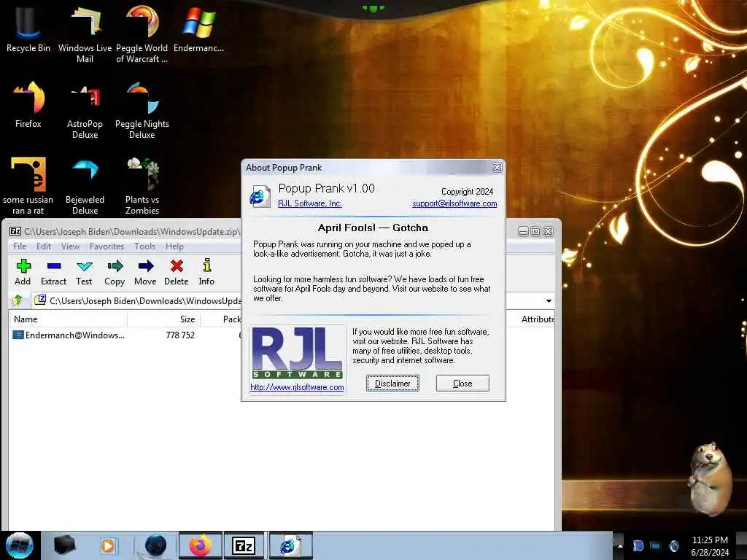Viewport: 747px width, 560px height.
Task: Open the Windows Start button
Action: pyautogui.click(x=19, y=545)
